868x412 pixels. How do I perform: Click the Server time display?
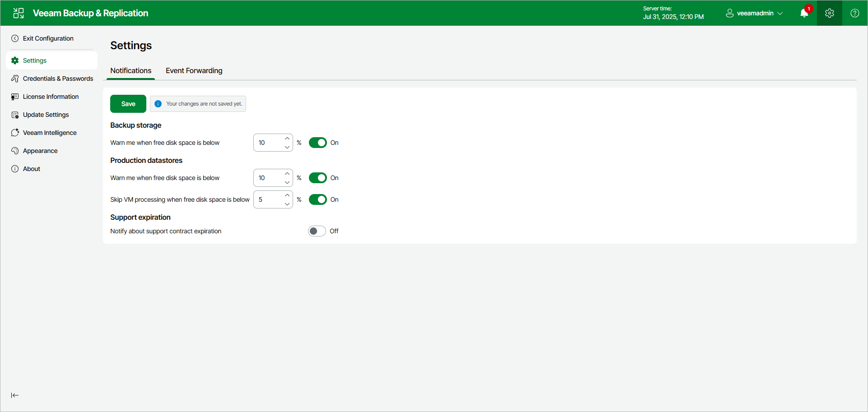click(673, 13)
